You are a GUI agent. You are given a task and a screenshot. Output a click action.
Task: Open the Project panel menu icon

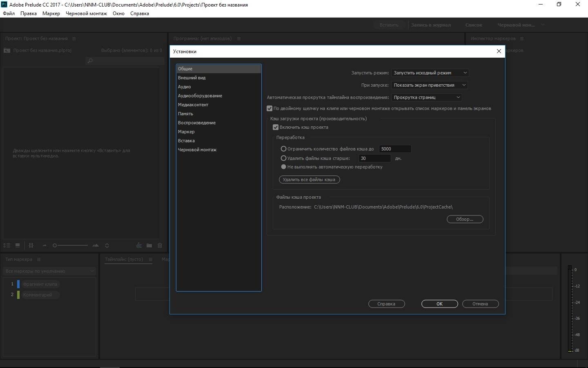coord(74,38)
